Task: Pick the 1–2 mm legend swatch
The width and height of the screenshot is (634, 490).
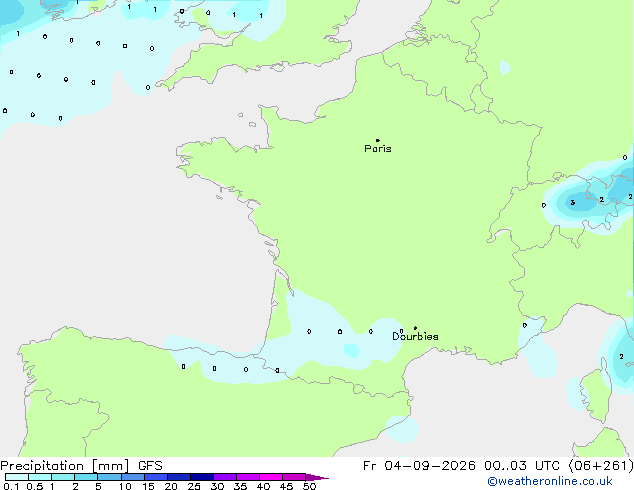Action: pyautogui.click(x=63, y=477)
